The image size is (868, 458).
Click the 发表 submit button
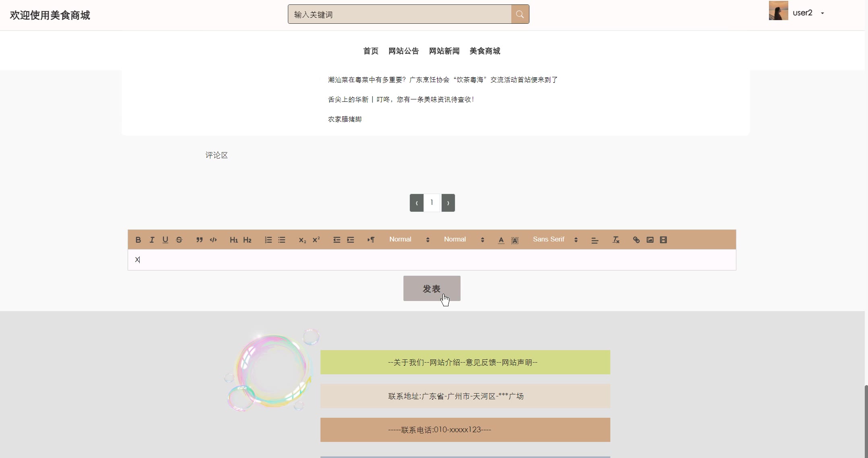click(432, 289)
